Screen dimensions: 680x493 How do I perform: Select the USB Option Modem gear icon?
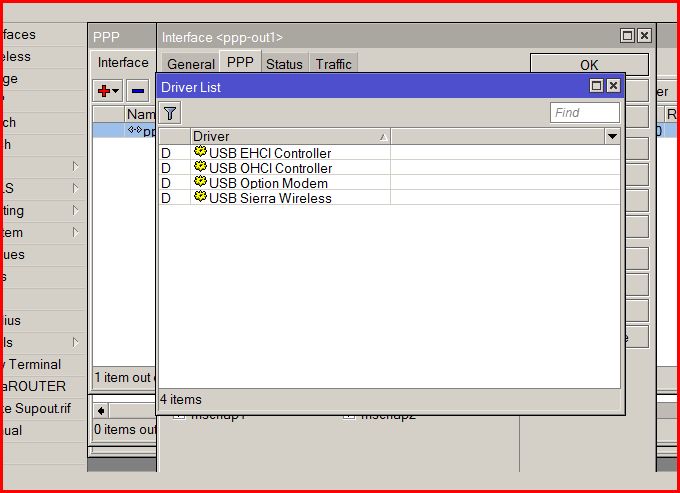[200, 182]
